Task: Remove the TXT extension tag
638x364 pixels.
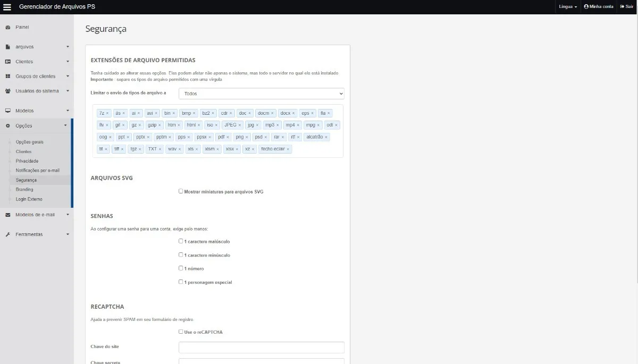Action: [160, 149]
